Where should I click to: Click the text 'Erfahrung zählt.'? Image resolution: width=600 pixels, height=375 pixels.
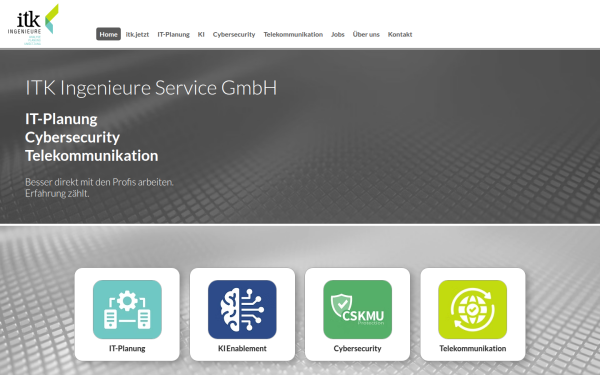[57, 194]
